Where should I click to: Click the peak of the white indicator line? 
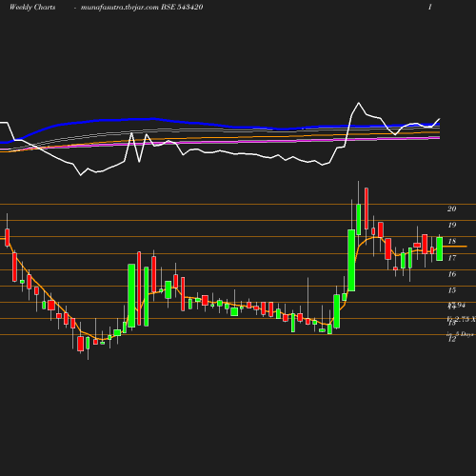coord(359,103)
